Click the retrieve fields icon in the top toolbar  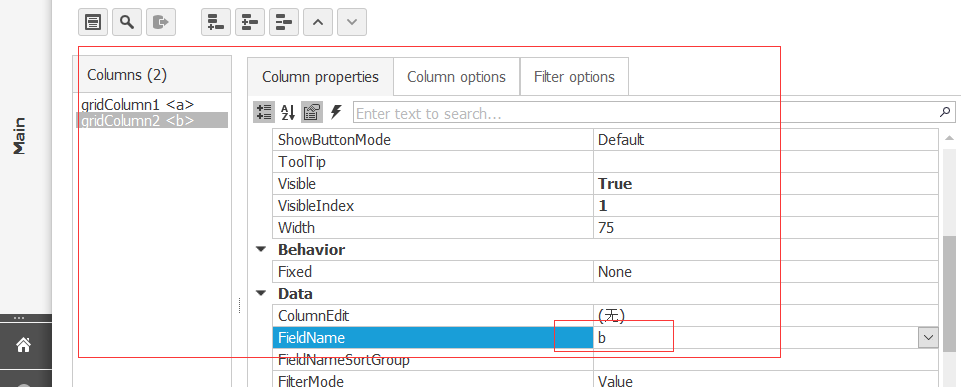(x=161, y=23)
